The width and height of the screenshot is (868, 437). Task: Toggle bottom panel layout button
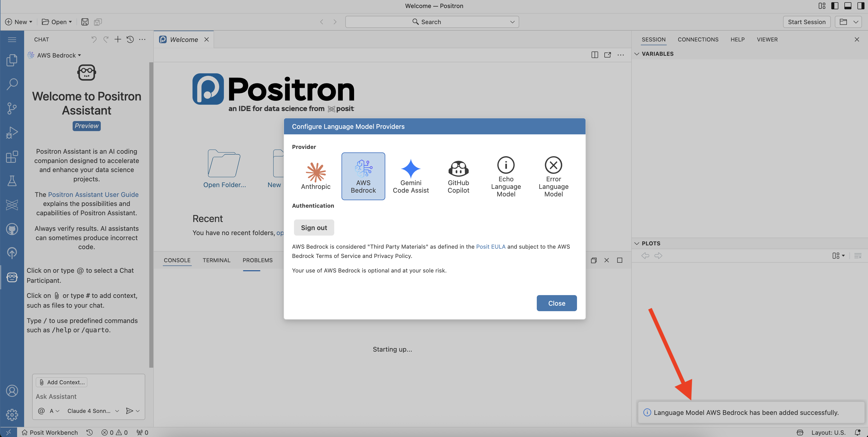[x=848, y=6]
